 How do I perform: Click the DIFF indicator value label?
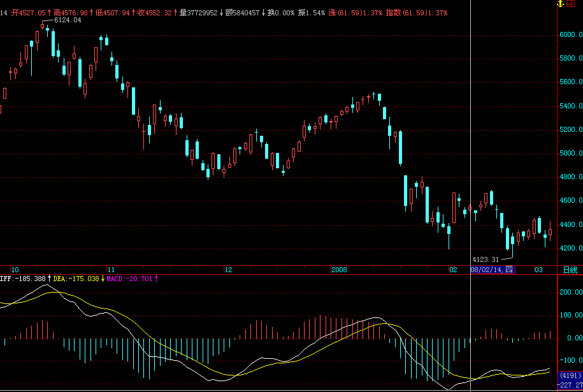click(24, 279)
